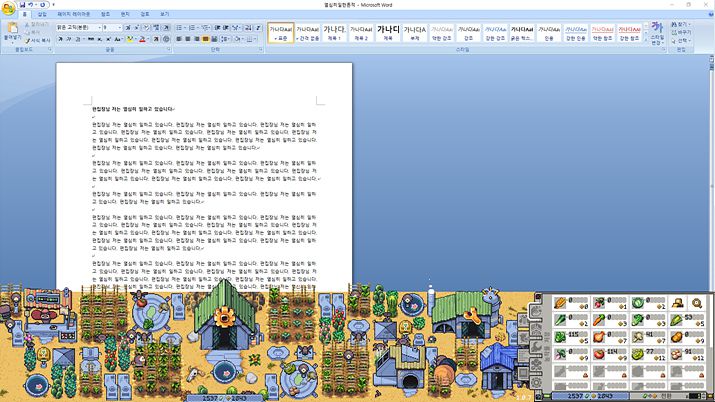Open Change Styles (스타일 변경)
Image resolution: width=715 pixels, height=402 pixels.
pyautogui.click(x=657, y=34)
